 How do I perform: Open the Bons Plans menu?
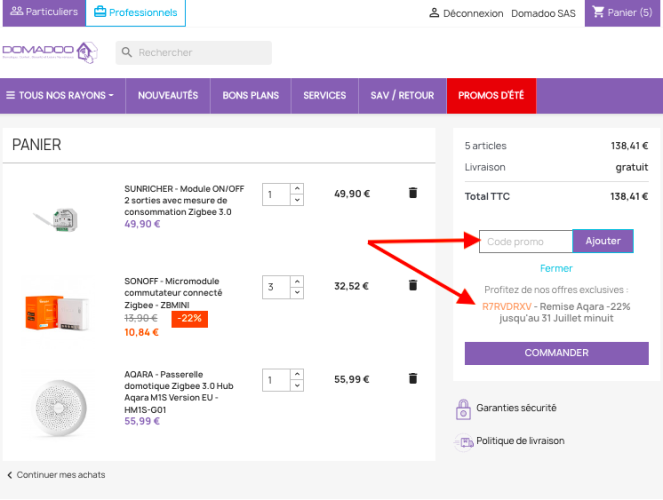coord(251,96)
